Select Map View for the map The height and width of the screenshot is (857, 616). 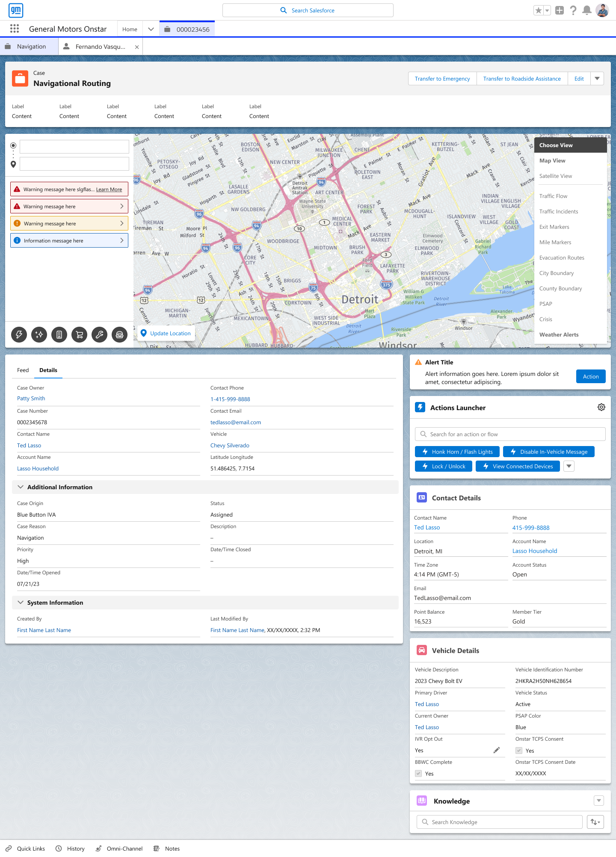[x=552, y=160]
